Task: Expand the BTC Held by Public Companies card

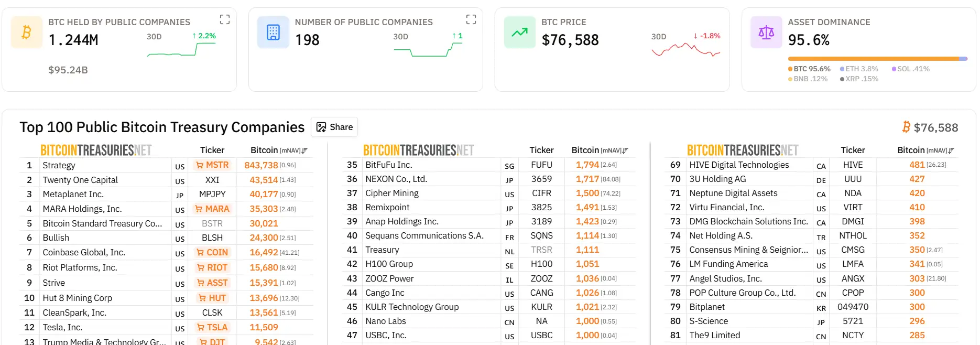Action: [x=225, y=20]
